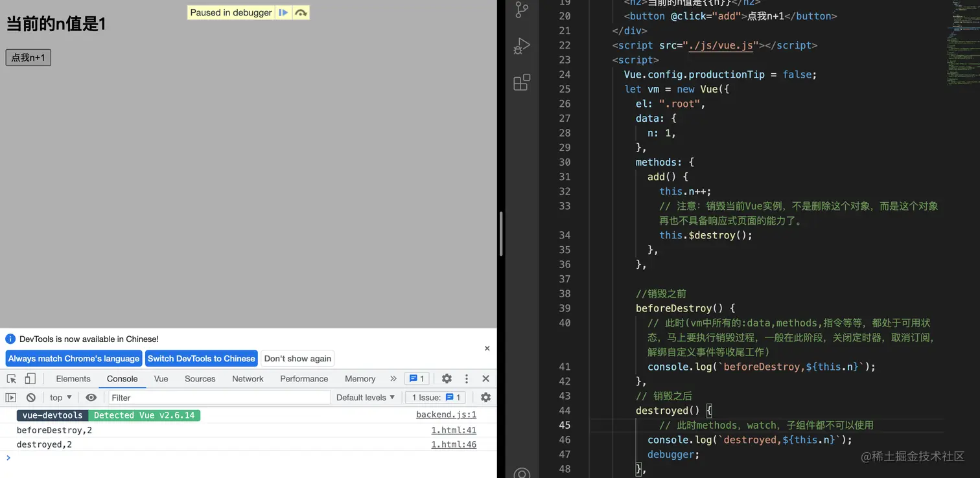Open the Vue devtools tab
This screenshot has width=980, height=478.
tap(161, 379)
